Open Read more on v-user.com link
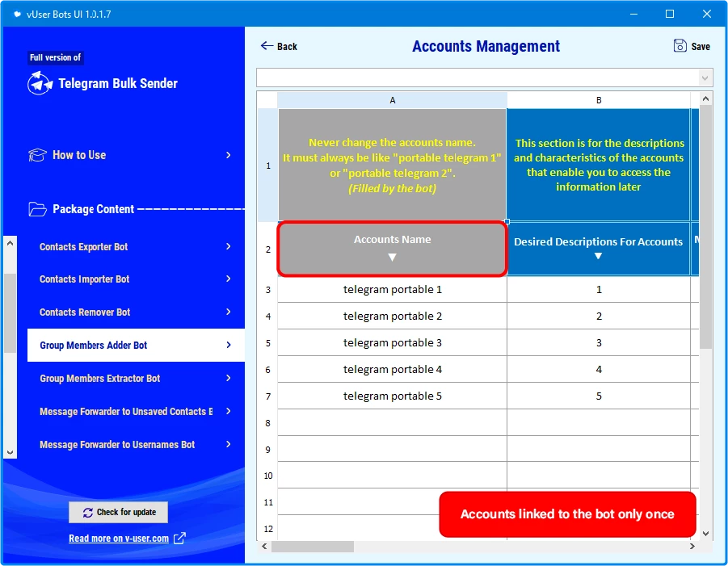Viewport: 728px width, 566px height. 119,539
